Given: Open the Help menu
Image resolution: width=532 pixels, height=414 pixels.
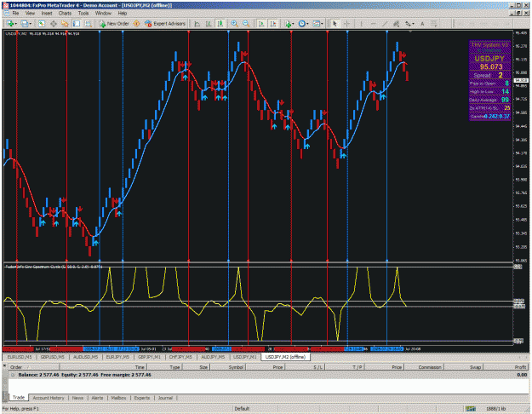Looking at the screenshot, I should 123,14.
